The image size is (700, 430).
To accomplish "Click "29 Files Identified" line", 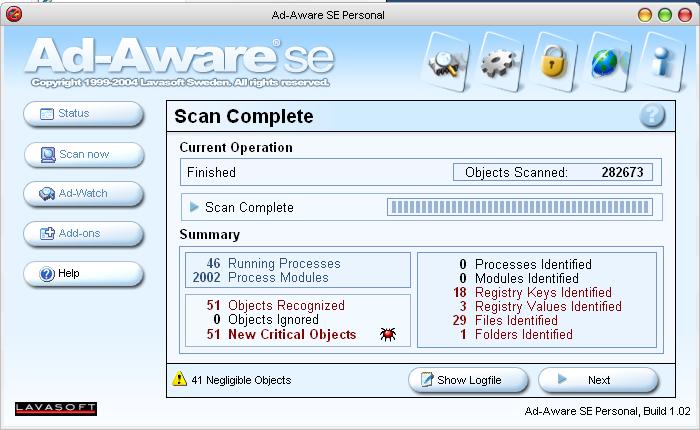I will pos(505,320).
